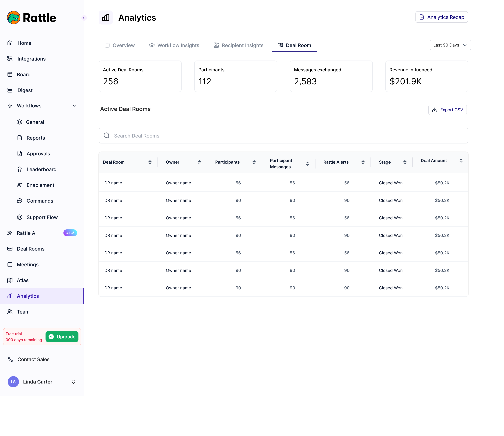
Task: Collapse the Workflows sidebar group
Action: (x=74, y=106)
